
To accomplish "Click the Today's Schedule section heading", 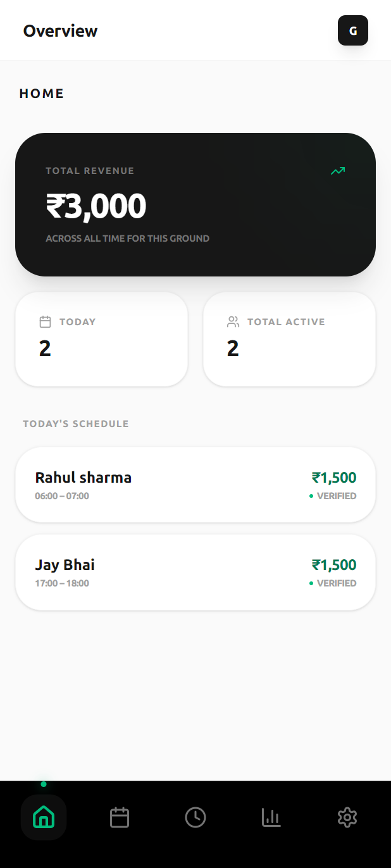I will click(x=76, y=424).
